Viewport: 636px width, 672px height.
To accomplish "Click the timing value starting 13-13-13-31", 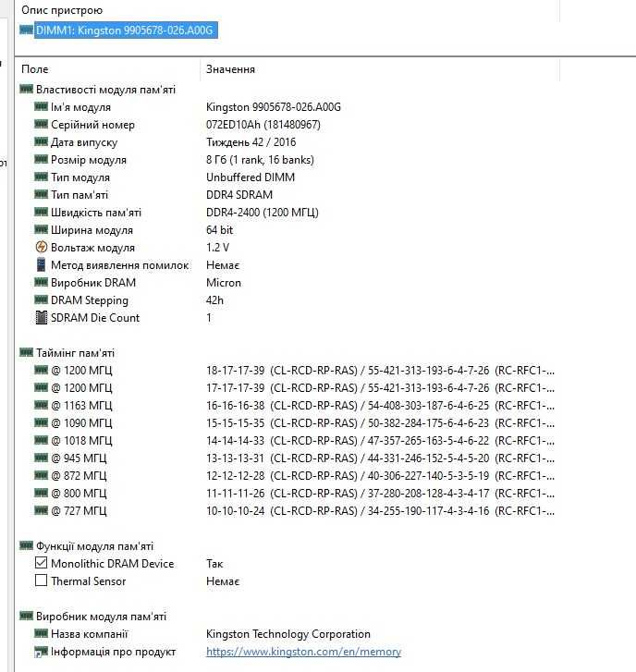I will [x=380, y=458].
